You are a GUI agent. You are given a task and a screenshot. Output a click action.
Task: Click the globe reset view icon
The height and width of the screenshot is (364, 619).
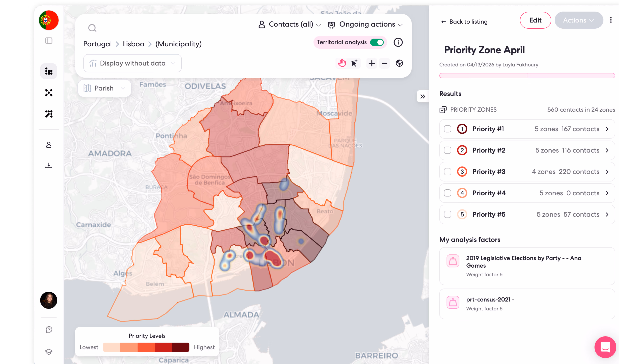click(x=399, y=63)
